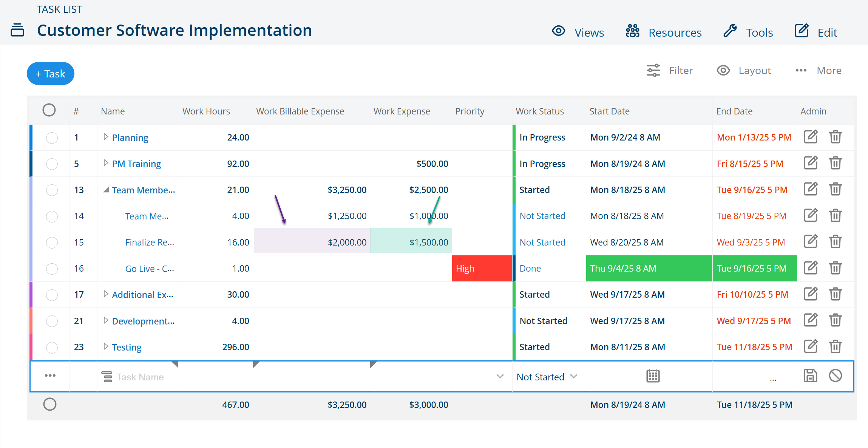Open the Filter sliders icon
868x448 pixels.
coord(653,71)
